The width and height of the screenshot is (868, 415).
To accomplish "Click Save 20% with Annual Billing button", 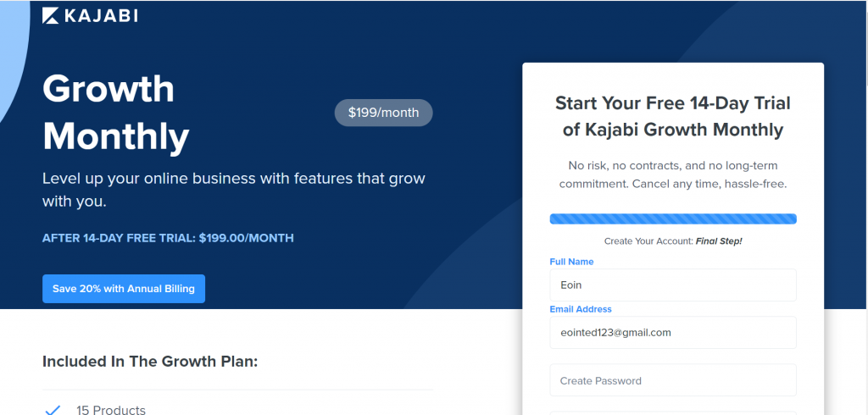I will (x=124, y=289).
